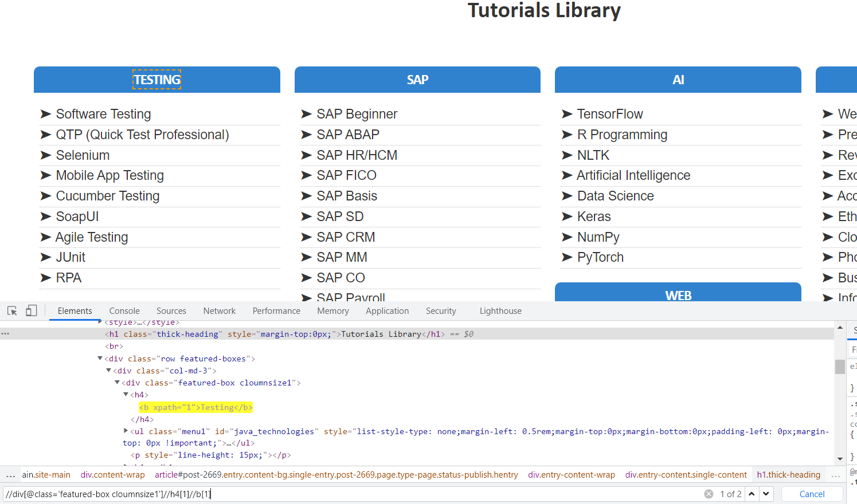This screenshot has width=857, height=504.
Task: Collapse the h4 element node
Action: click(126, 395)
